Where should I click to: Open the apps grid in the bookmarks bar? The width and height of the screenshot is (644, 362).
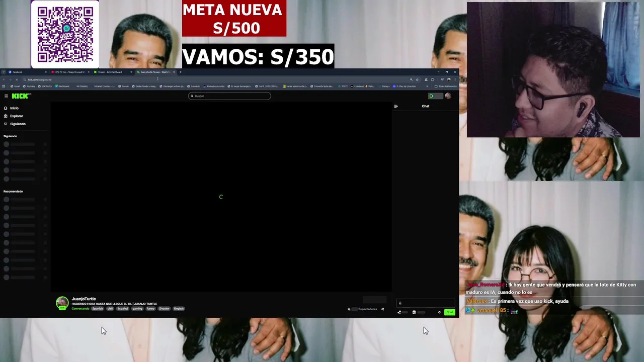pyautogui.click(x=4, y=86)
